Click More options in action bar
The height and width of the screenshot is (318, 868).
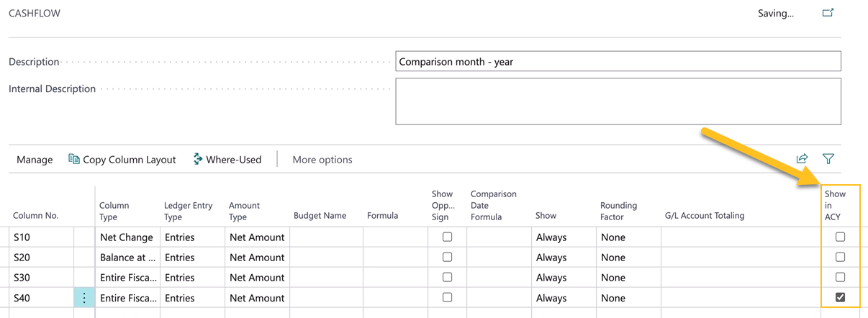coord(322,160)
